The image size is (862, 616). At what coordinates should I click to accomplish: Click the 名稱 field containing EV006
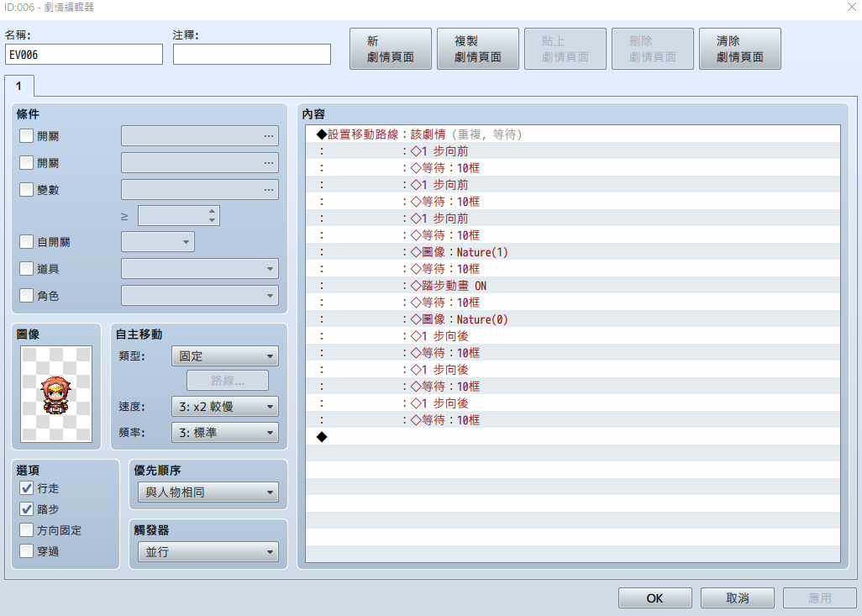click(x=84, y=55)
